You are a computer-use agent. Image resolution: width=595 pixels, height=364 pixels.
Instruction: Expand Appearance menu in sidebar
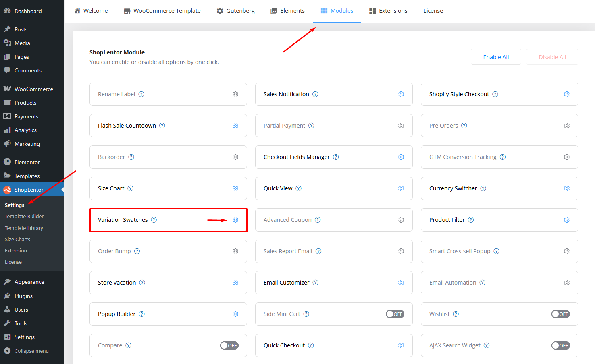(29, 282)
